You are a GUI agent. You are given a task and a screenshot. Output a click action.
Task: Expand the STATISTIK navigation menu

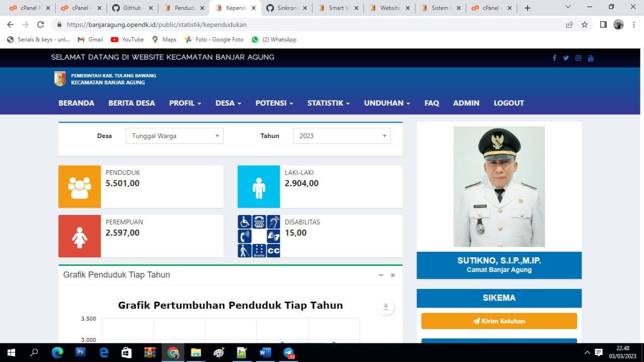328,103
